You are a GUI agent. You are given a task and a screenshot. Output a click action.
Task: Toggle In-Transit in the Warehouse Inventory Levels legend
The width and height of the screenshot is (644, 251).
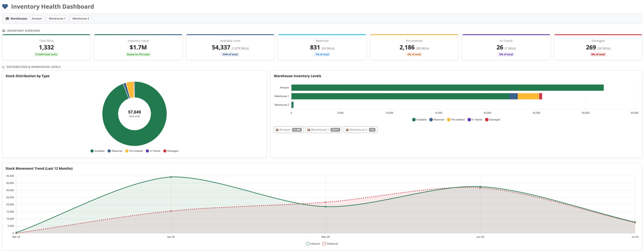(x=475, y=120)
